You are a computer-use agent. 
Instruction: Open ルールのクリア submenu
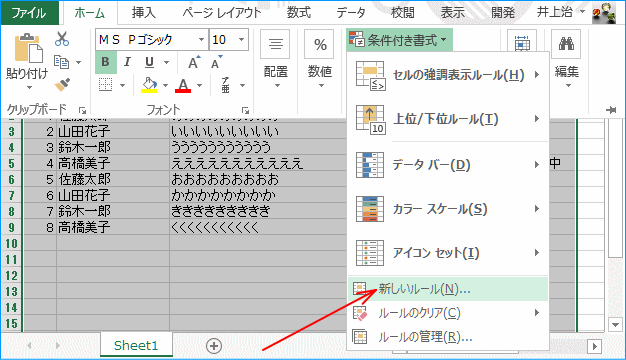448,313
